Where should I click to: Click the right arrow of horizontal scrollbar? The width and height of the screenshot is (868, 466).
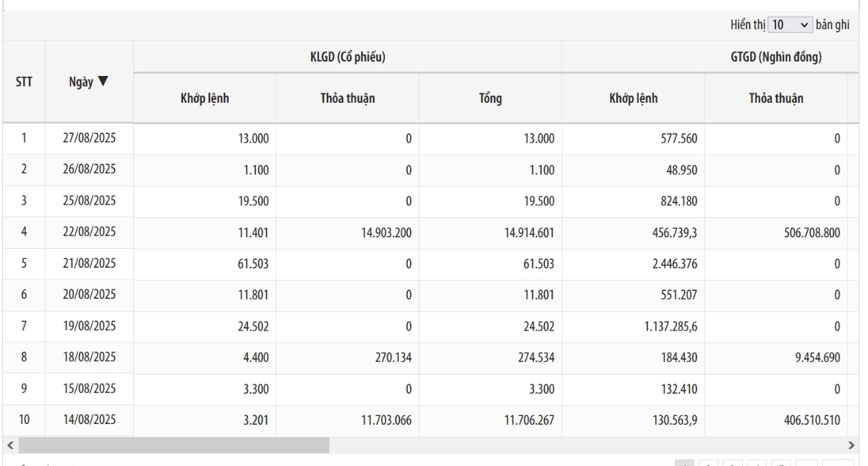tap(860, 443)
